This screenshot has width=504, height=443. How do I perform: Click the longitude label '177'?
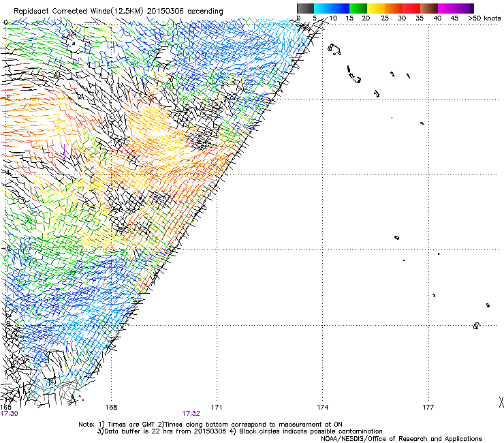click(x=428, y=408)
